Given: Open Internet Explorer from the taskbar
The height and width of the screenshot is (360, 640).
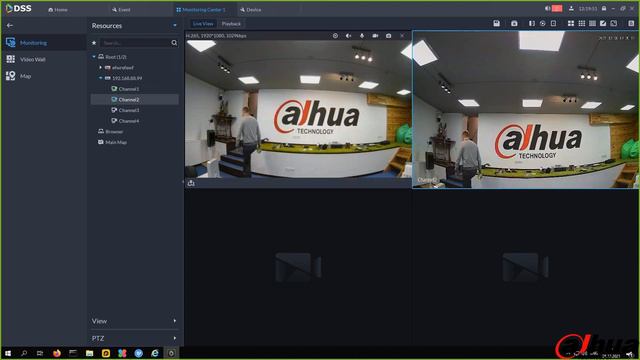Looking at the screenshot, I should coord(155,353).
